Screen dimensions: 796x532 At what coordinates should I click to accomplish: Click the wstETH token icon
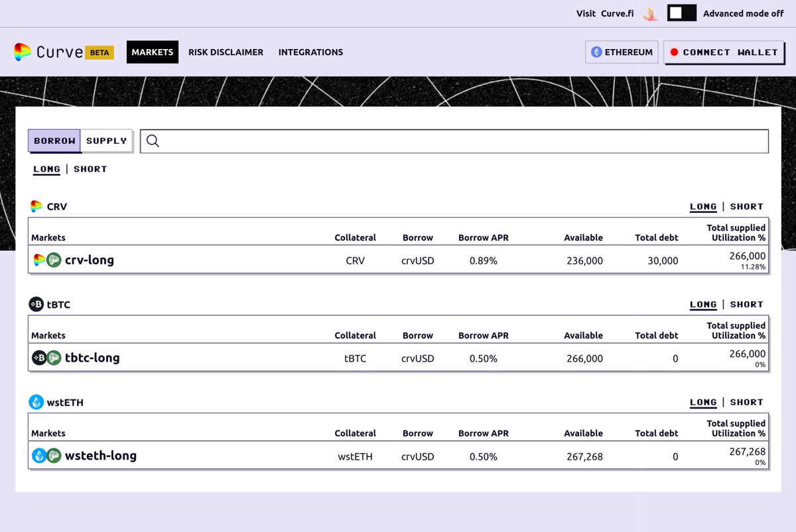(37, 401)
